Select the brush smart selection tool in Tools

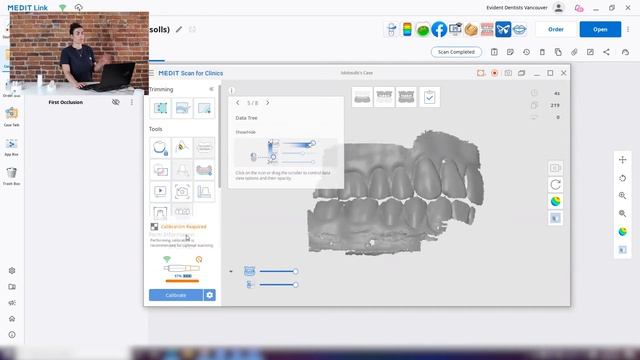pyautogui.click(x=182, y=147)
